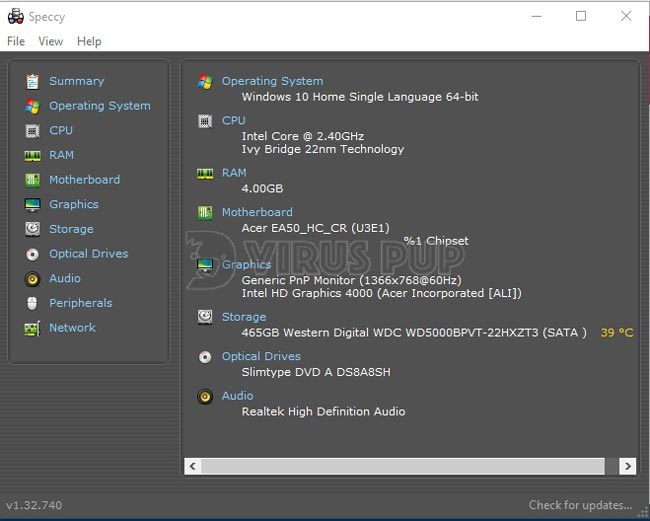Click the Storage drive icon in summary panel
Image resolution: width=650 pixels, height=521 pixels.
(x=205, y=317)
